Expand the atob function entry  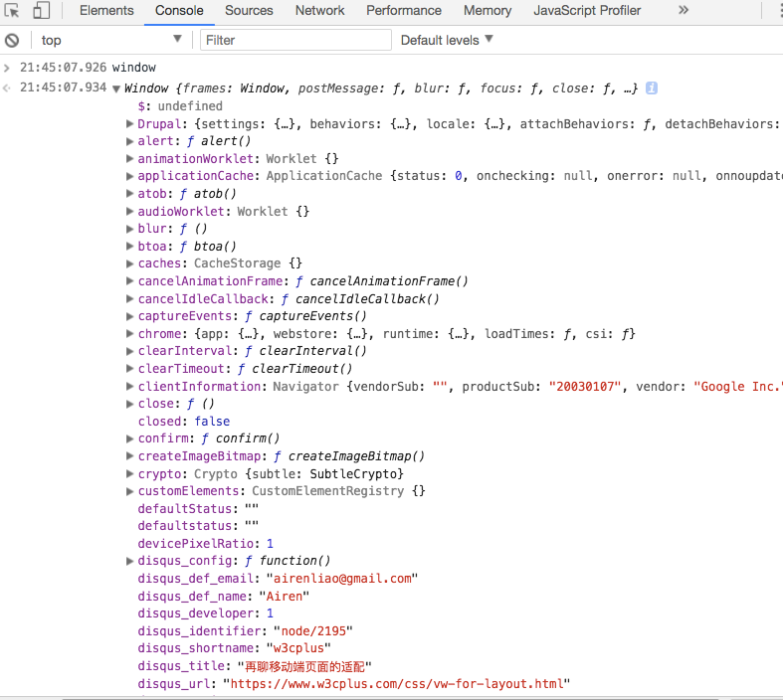point(129,194)
